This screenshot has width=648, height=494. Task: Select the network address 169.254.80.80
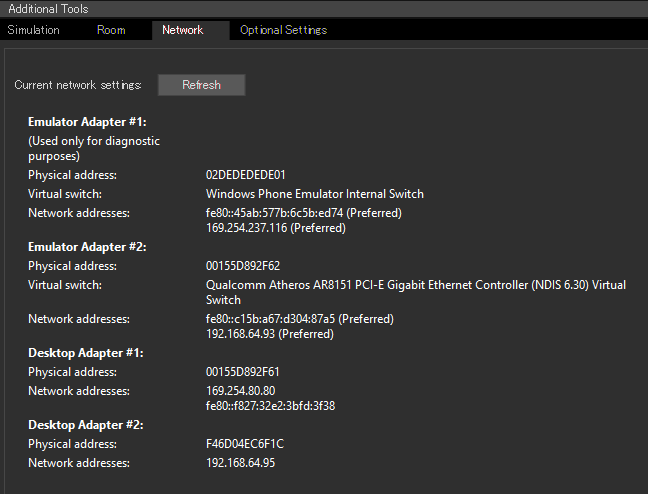click(240, 391)
